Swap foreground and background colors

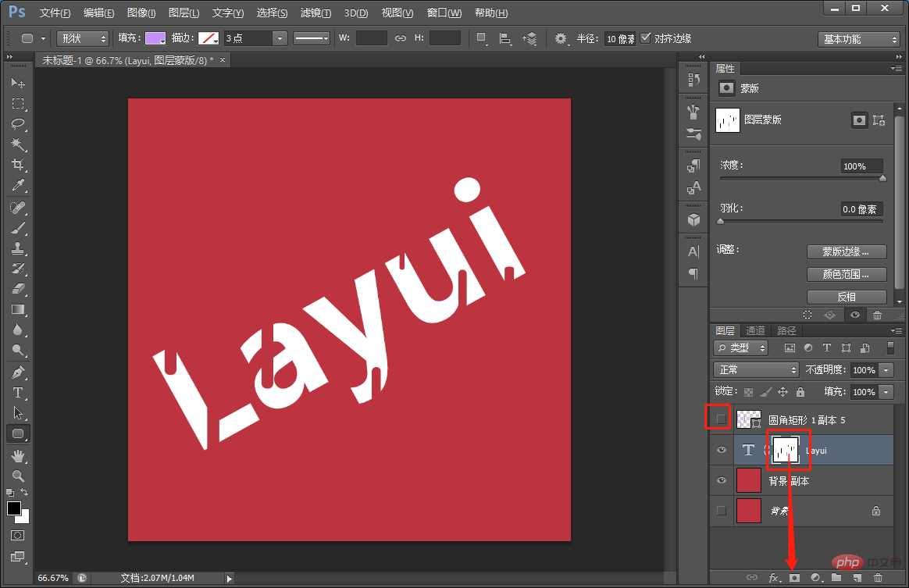24,492
